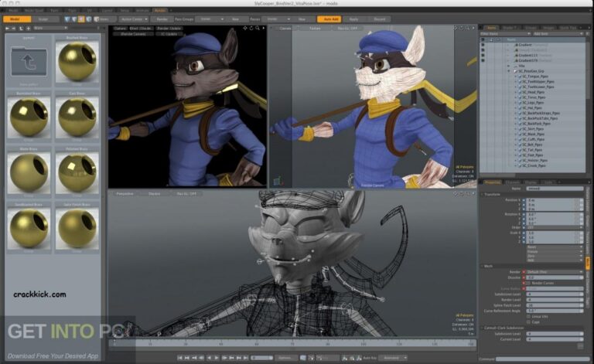Go to first frame in transport controls
This screenshot has height=364, width=594.
click(180, 358)
